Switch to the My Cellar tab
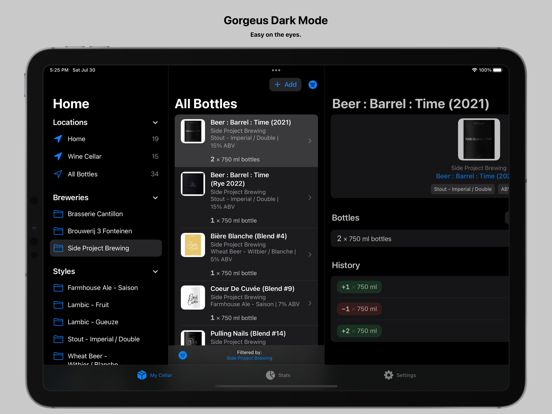Viewport: 552px width, 414px height. click(x=155, y=375)
